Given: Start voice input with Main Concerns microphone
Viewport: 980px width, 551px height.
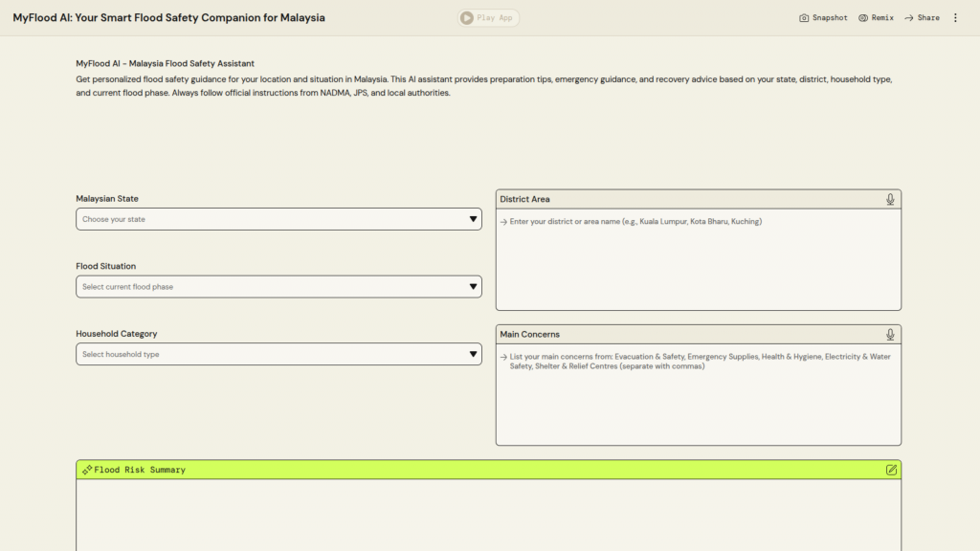Looking at the screenshot, I should click(x=890, y=334).
